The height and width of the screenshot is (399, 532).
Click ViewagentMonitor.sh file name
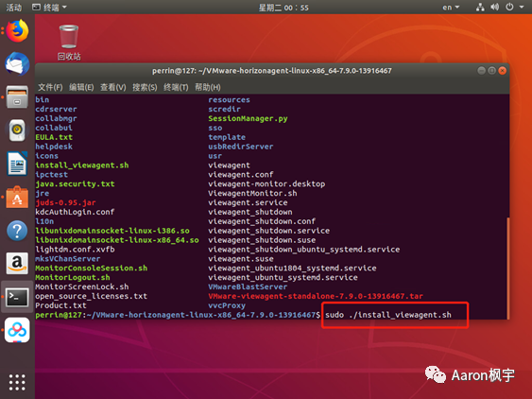coord(252,193)
